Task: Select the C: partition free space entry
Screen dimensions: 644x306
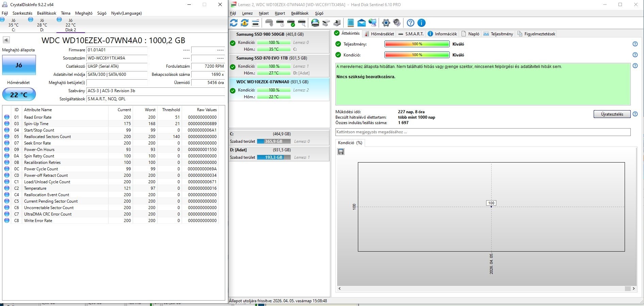Action: click(279, 138)
